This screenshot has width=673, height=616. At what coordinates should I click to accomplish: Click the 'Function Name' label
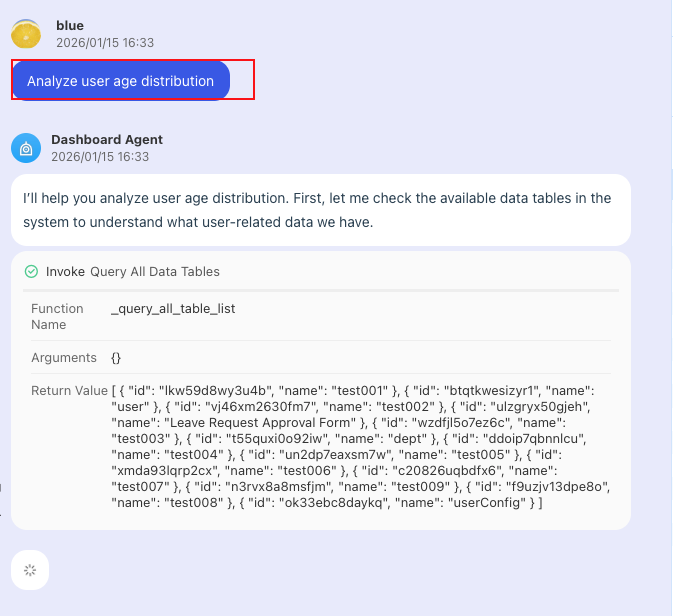(x=57, y=316)
